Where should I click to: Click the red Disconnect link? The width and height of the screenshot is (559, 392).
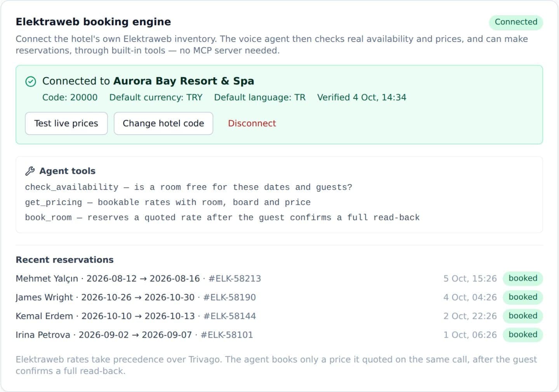[252, 123]
